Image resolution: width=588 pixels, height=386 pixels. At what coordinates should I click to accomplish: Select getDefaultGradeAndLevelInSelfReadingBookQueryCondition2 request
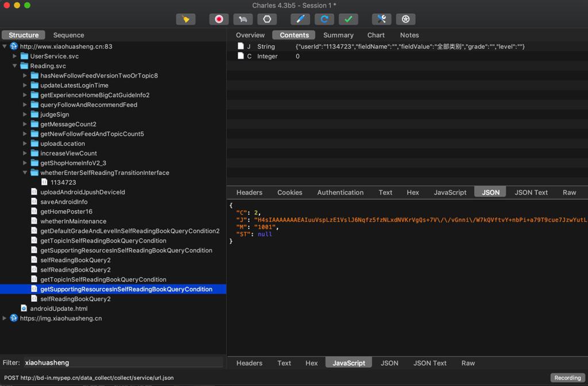pos(130,231)
